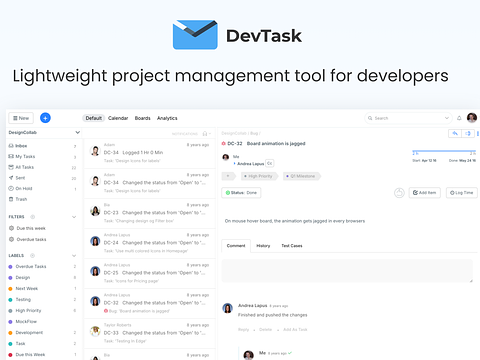Click the Log Time button
The height and width of the screenshot is (360, 480).
[x=462, y=193]
